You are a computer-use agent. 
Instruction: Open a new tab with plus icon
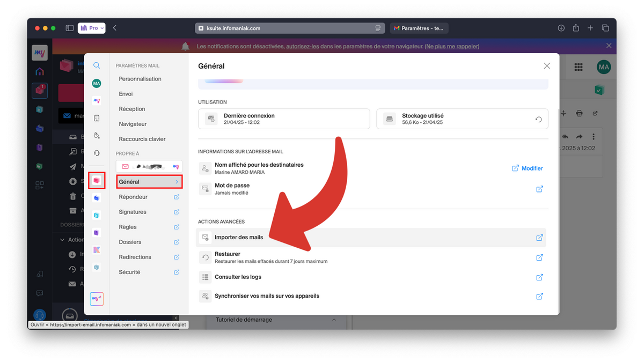pyautogui.click(x=590, y=28)
